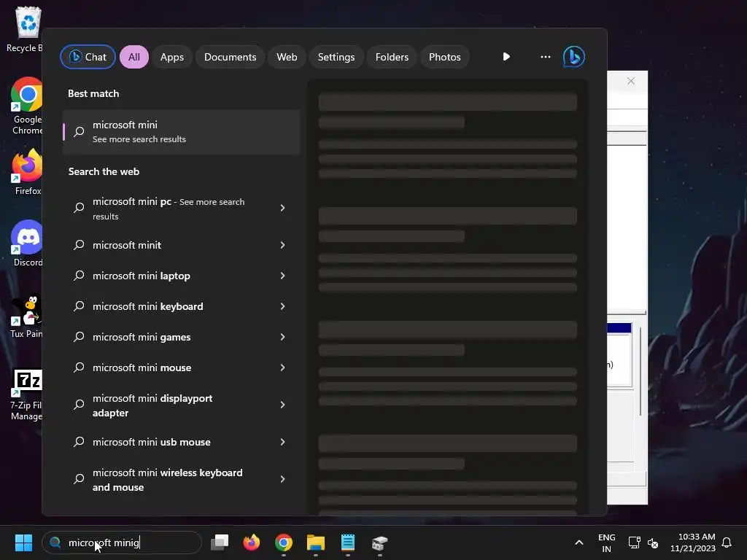Open Google Chrome from the taskbar
The height and width of the screenshot is (560, 747).
284,542
